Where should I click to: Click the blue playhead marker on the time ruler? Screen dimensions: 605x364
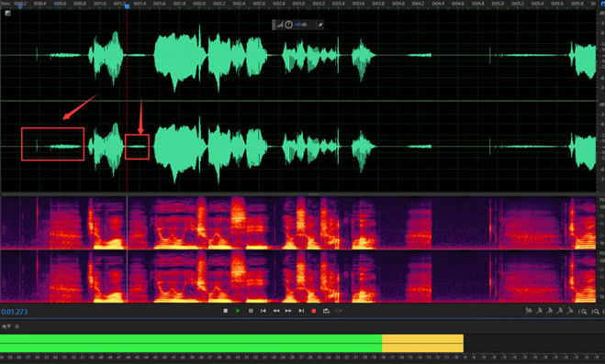point(127,6)
